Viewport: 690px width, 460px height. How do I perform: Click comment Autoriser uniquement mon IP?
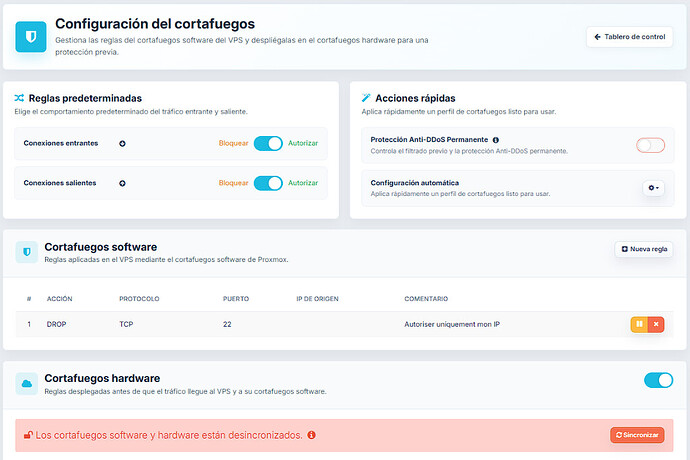coord(452,324)
